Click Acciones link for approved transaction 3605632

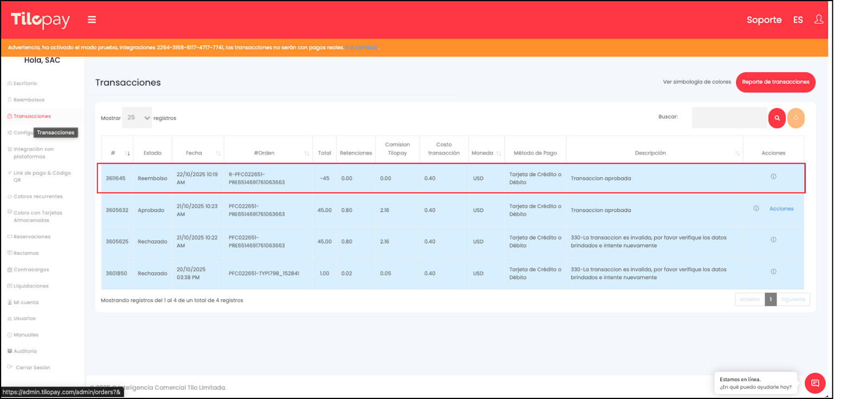click(x=781, y=209)
